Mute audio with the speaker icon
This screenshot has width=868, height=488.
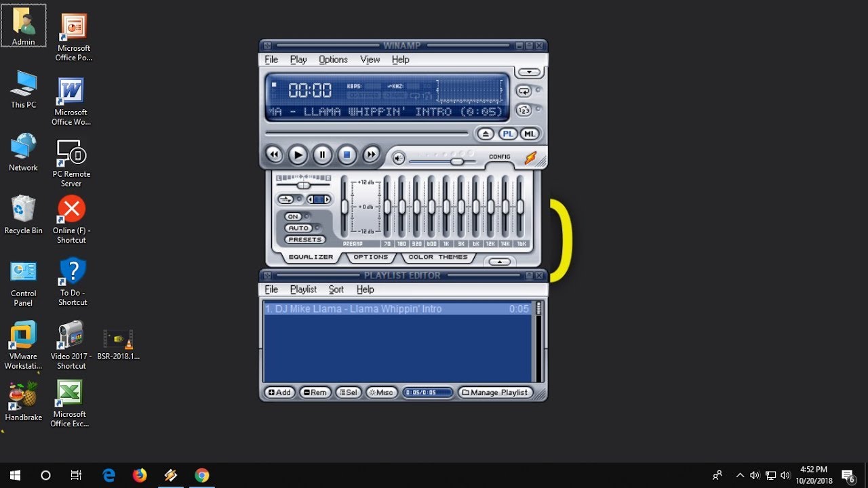[399, 159]
